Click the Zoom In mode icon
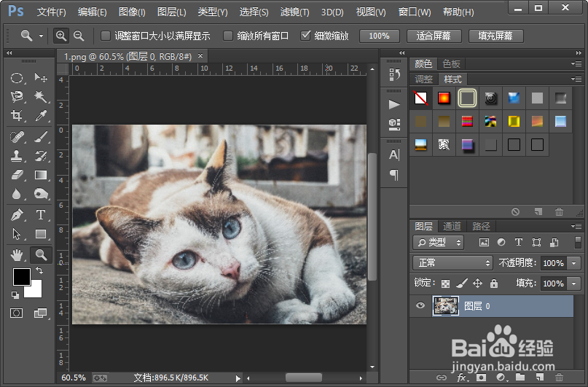Image resolution: width=588 pixels, height=387 pixels. tap(60, 36)
